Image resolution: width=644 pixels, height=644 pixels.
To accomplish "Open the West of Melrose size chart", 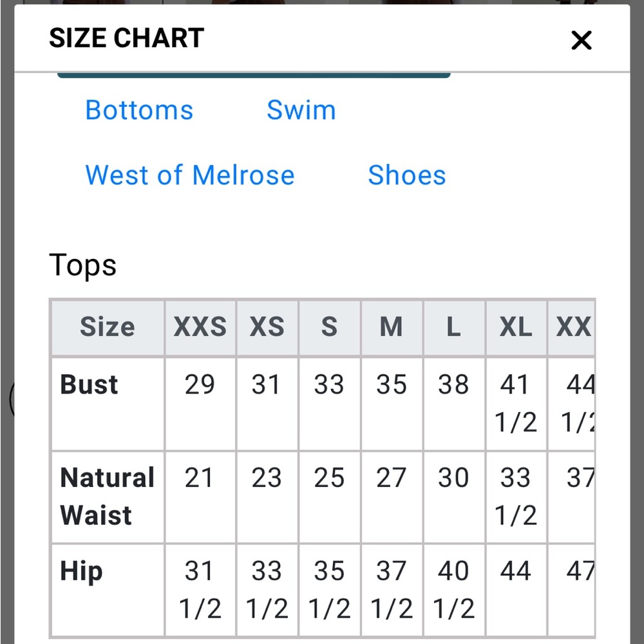I will click(x=190, y=175).
